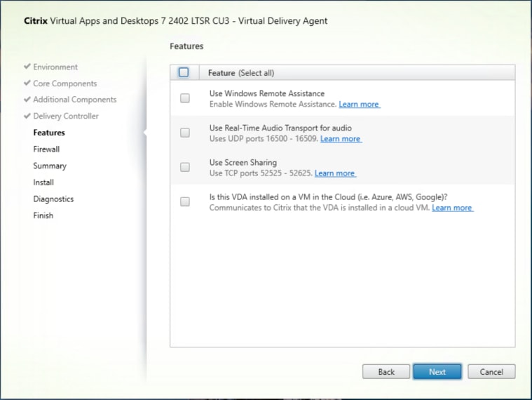The image size is (532, 400).
Task: Open Learn more for cloud VM communication
Action: pos(452,208)
